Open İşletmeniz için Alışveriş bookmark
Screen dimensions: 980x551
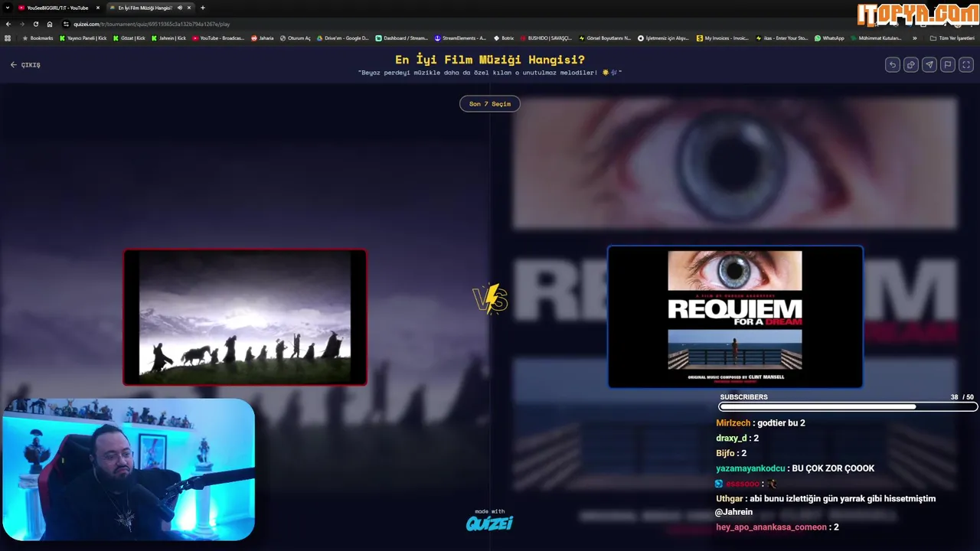point(664,37)
